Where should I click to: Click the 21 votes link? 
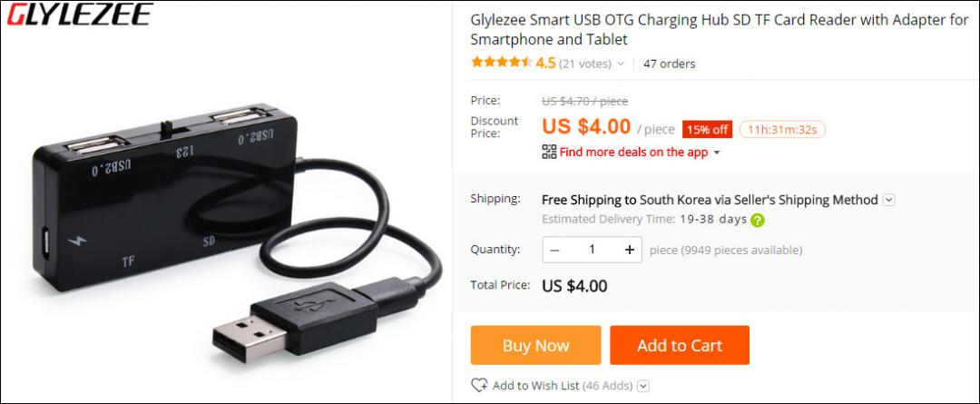pos(585,64)
